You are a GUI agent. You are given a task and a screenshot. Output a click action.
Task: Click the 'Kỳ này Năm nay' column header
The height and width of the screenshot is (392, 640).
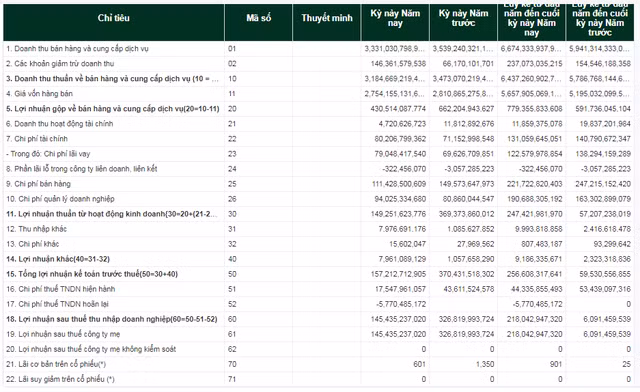395,22
